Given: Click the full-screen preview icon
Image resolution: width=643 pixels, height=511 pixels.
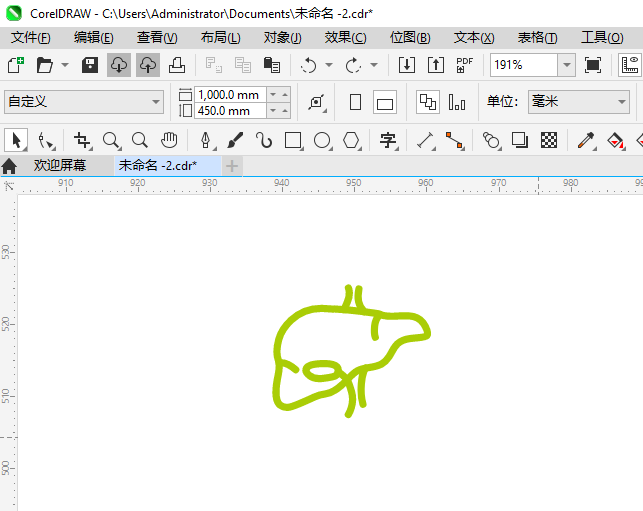Looking at the screenshot, I should pos(593,65).
